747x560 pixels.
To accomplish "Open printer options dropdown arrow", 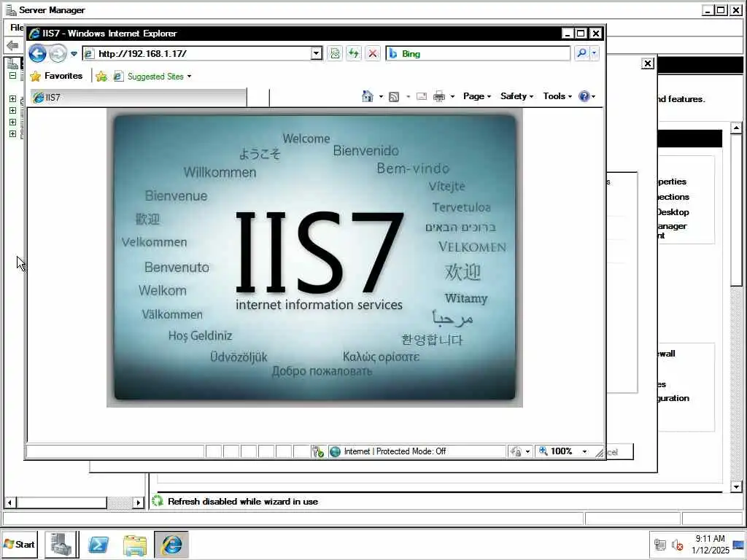I will click(452, 97).
